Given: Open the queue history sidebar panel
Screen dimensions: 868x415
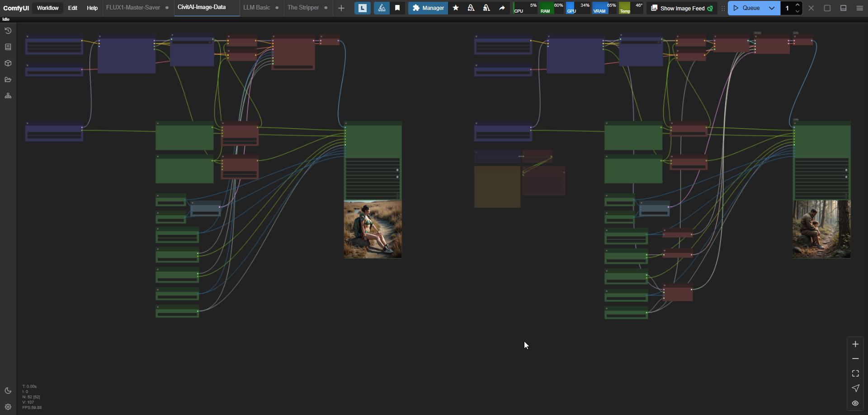Looking at the screenshot, I should coord(8,31).
